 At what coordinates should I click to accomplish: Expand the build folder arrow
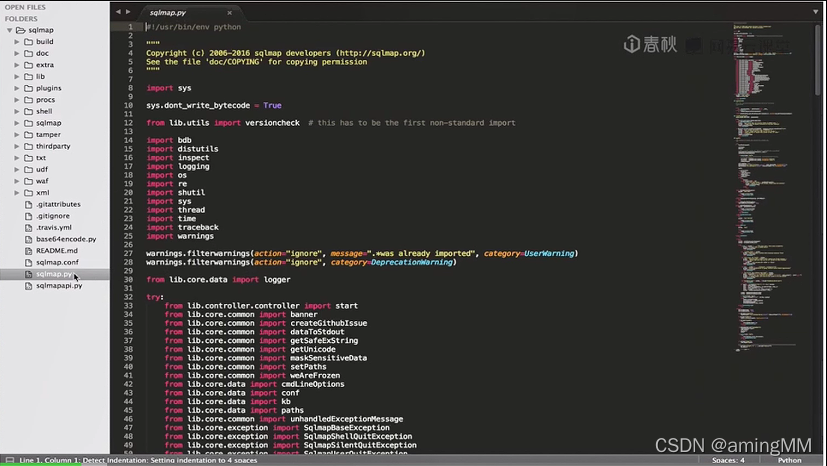coord(17,42)
